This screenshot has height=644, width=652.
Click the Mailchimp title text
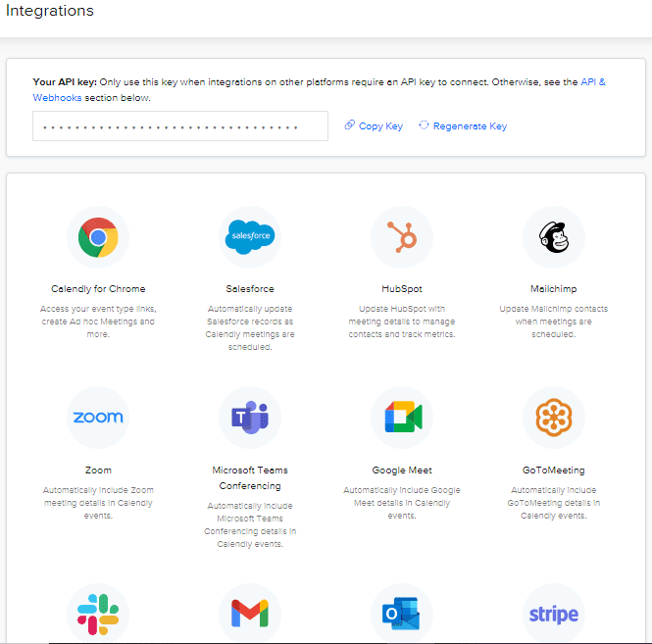tap(553, 289)
